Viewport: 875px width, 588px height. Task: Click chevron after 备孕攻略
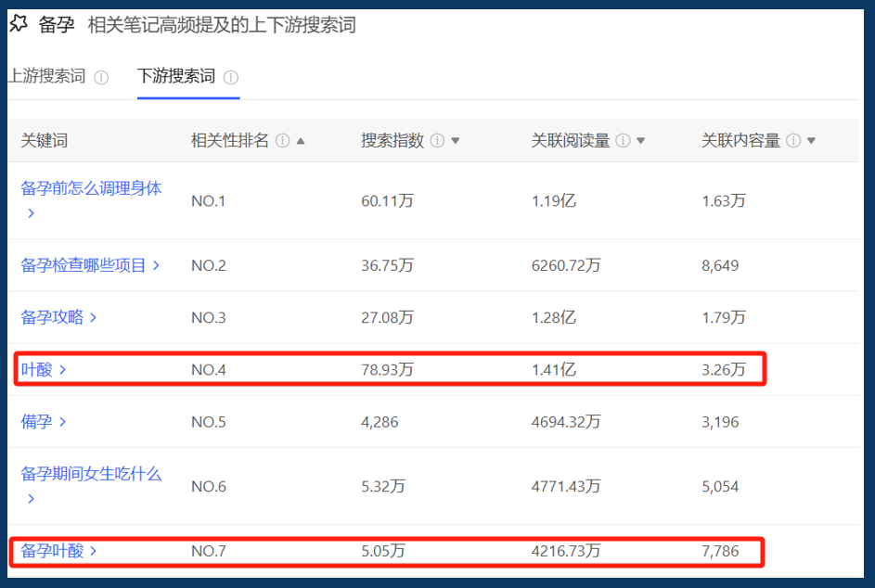coord(94,317)
